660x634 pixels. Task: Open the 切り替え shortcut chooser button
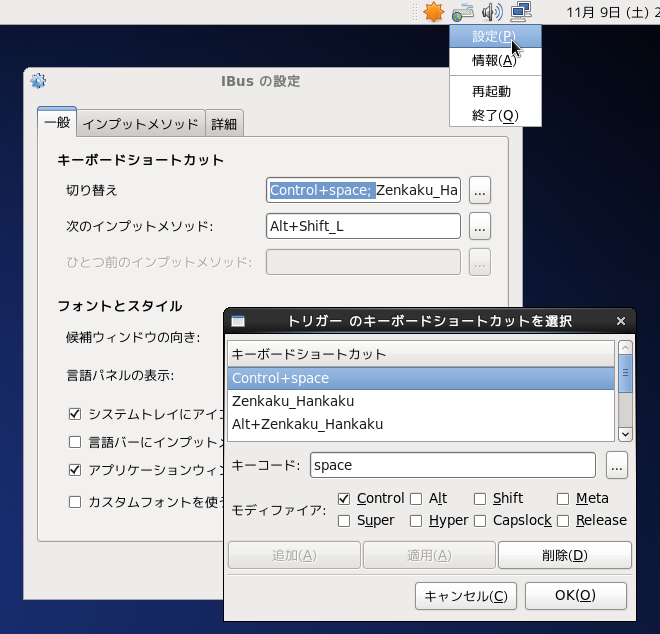[480, 190]
